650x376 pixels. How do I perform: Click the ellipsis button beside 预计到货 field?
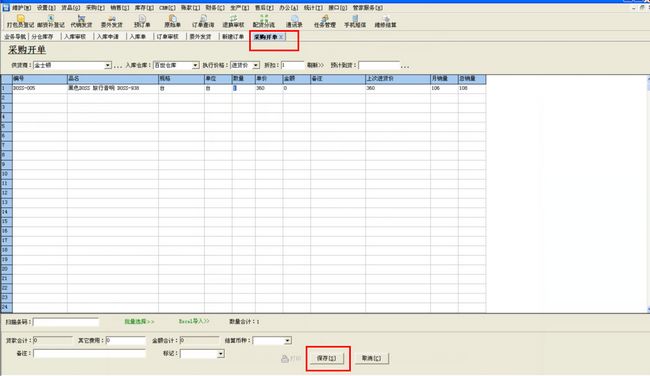coord(405,66)
